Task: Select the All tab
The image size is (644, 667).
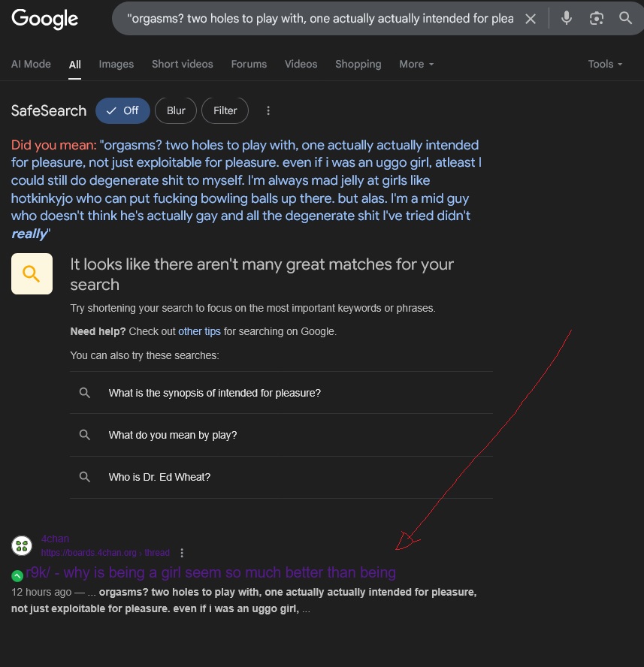Action: [75, 65]
